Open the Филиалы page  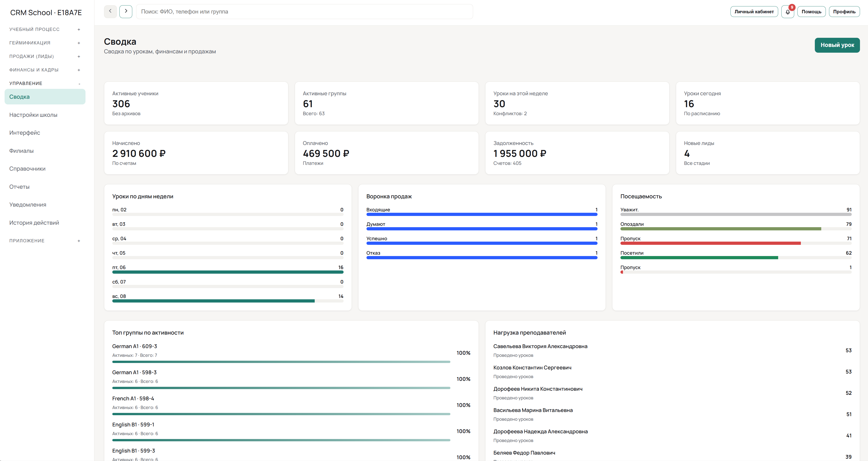[x=21, y=150]
